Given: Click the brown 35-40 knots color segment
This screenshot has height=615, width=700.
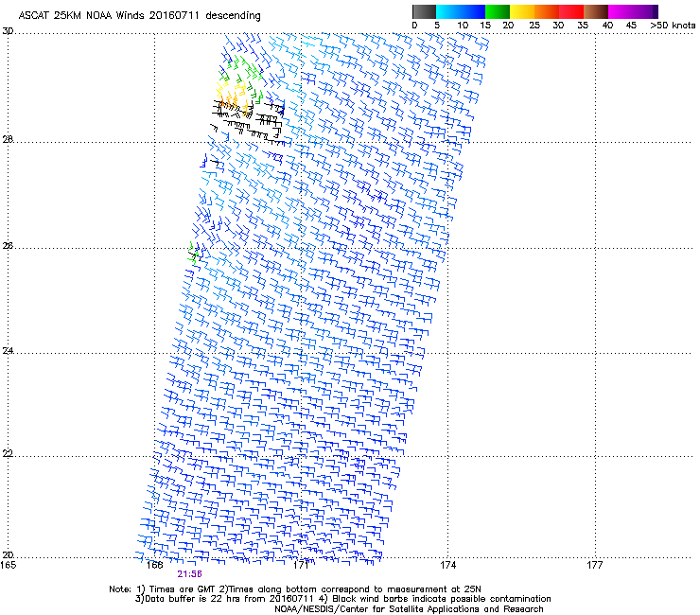Looking at the screenshot, I should point(596,11).
